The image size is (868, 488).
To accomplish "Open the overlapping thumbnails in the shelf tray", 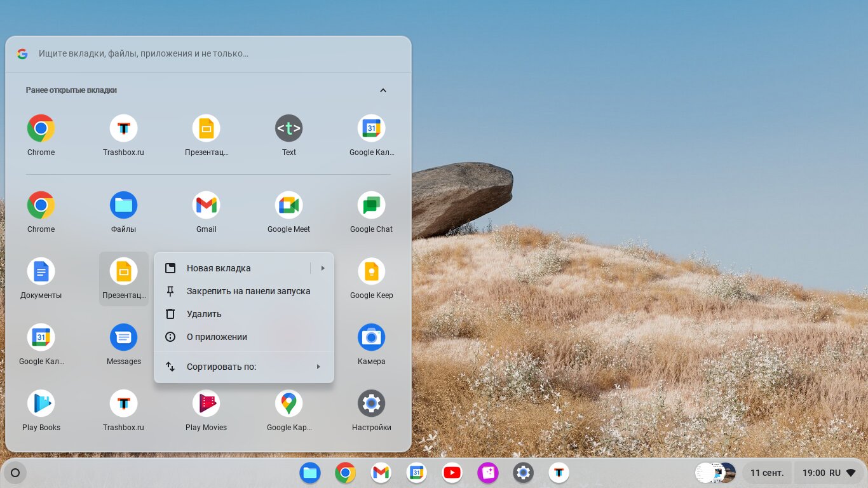I will click(715, 473).
